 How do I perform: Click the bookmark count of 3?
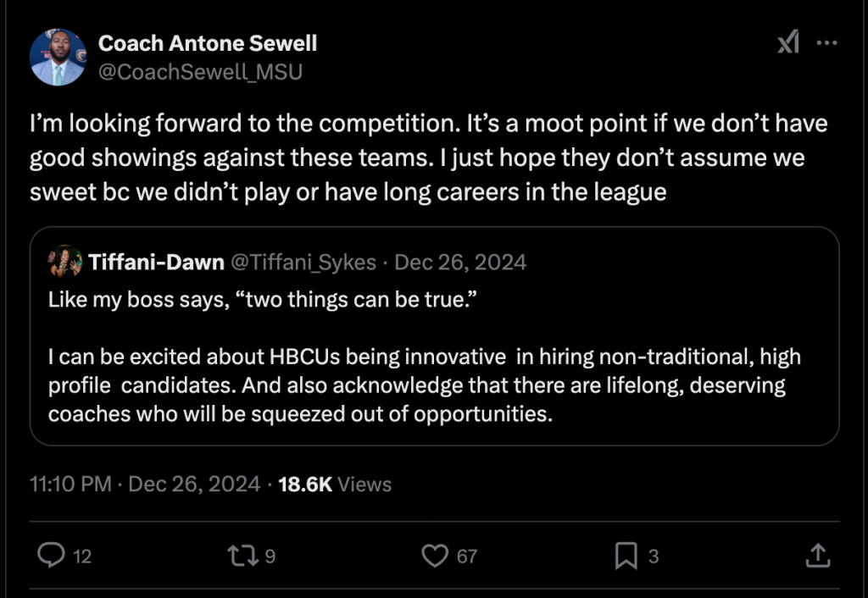point(654,556)
